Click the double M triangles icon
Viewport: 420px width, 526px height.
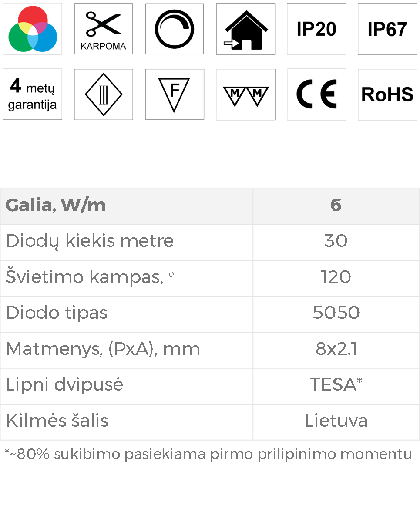click(x=245, y=94)
